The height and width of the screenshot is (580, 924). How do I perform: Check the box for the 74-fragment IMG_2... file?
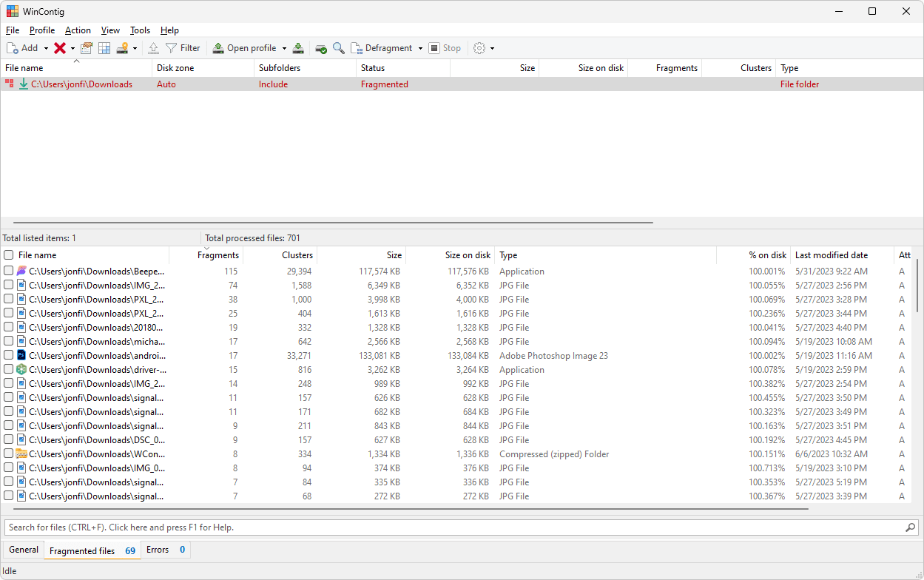9,286
